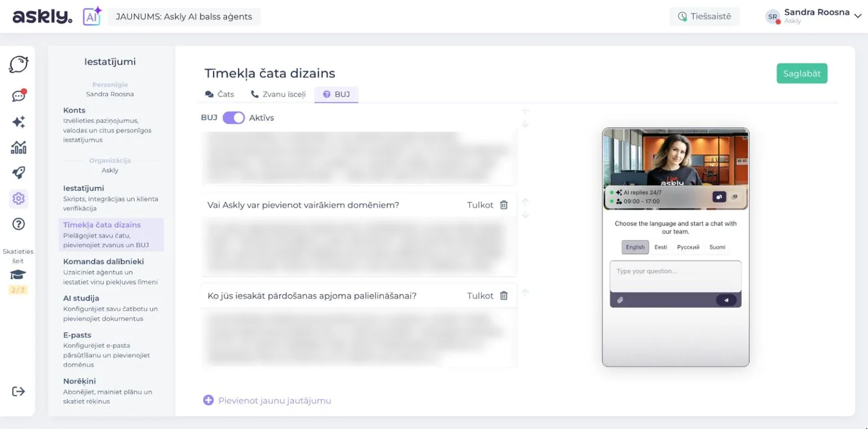Screen dimensions: 868x429
Task: Open E-pasts section
Action: [x=111, y=349]
